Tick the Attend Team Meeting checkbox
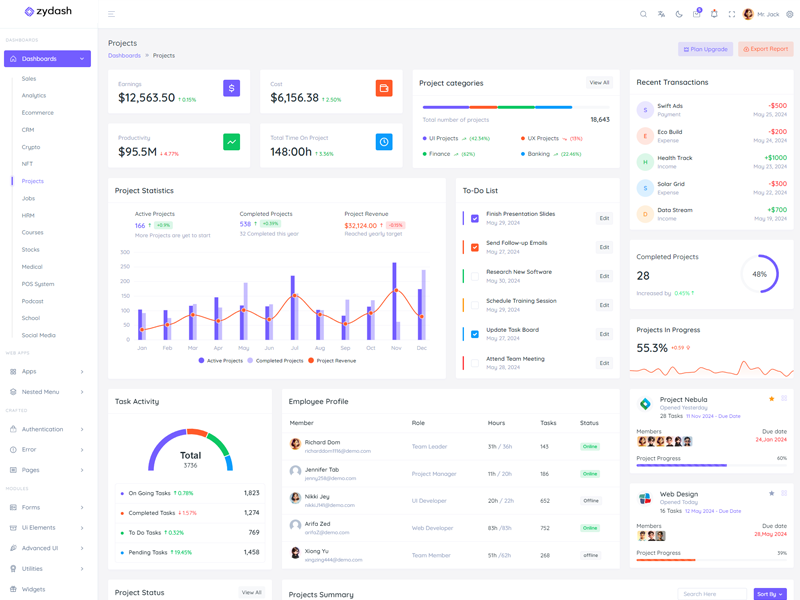The image size is (800, 600). [475, 363]
